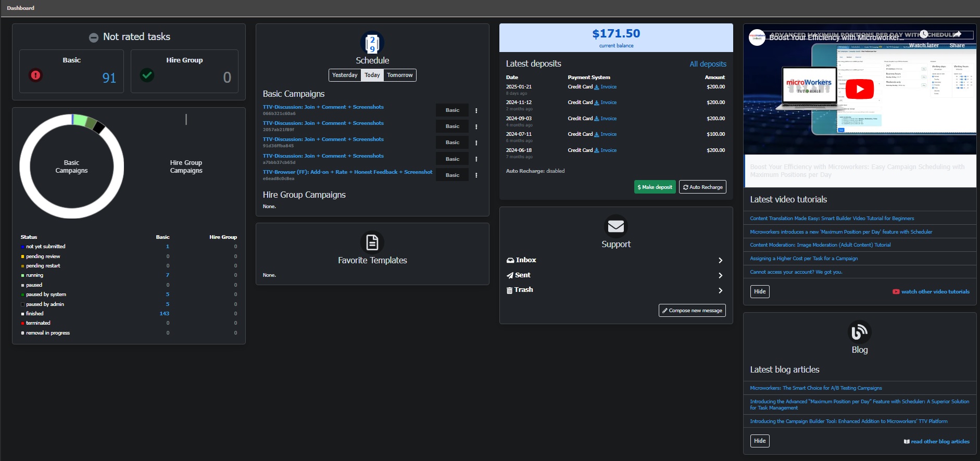Select the Today schedule tab
Image resolution: width=980 pixels, height=461 pixels.
click(x=372, y=75)
